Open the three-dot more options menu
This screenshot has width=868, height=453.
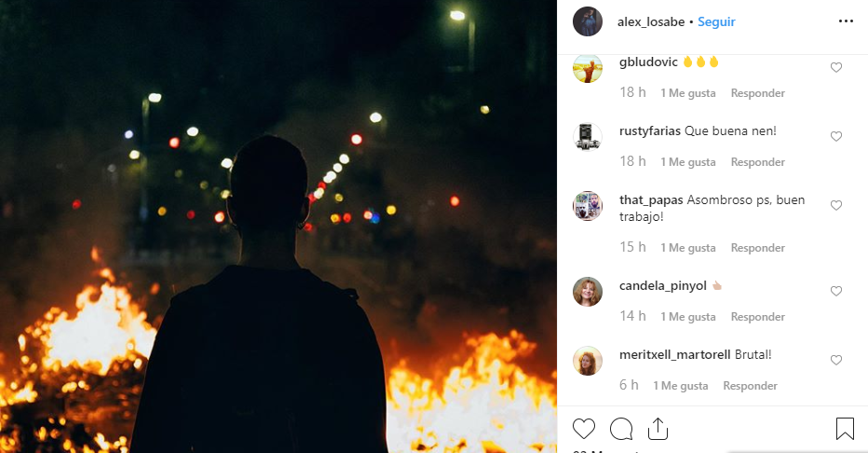[x=846, y=21]
